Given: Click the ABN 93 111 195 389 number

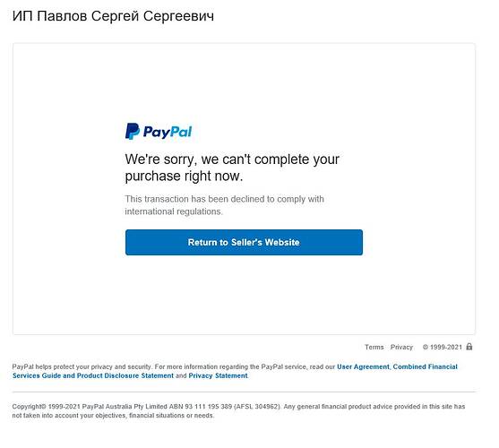Looking at the screenshot, I should click(201, 406).
